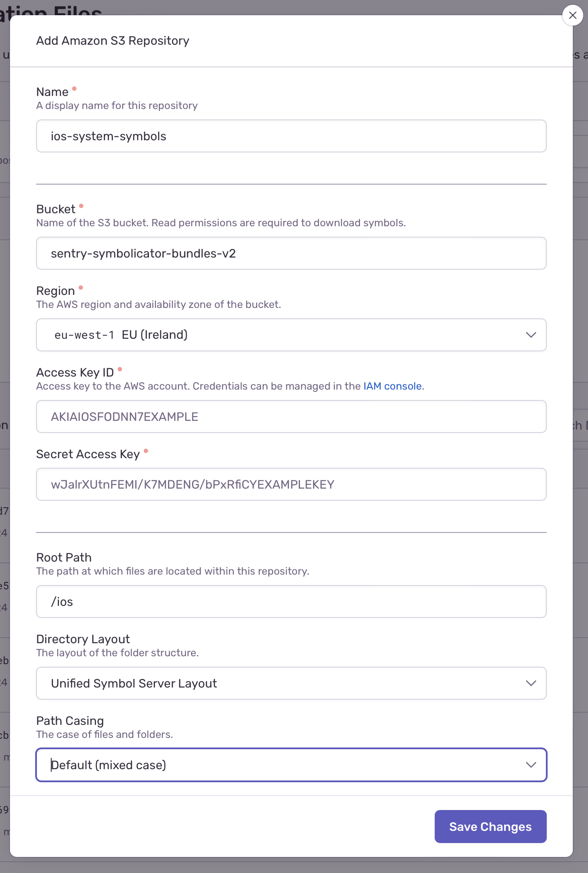The image size is (588, 873).
Task: Click the Access Key ID label
Action: (x=75, y=373)
